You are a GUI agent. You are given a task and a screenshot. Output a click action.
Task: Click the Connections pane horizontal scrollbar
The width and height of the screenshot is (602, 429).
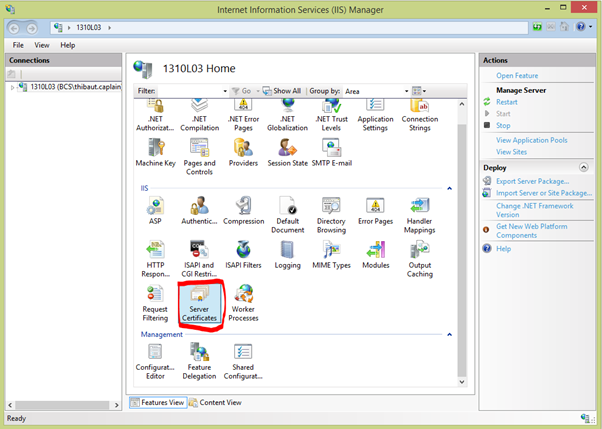[x=63, y=405]
